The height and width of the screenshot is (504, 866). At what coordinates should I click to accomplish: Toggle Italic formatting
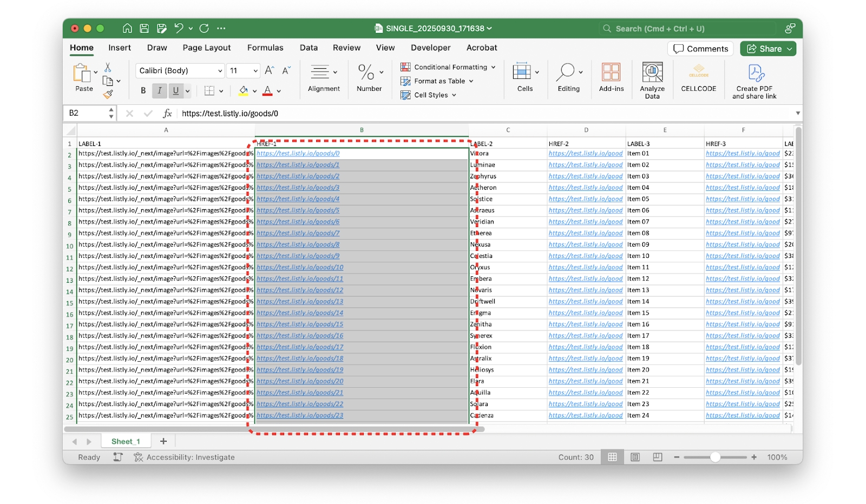click(x=159, y=91)
